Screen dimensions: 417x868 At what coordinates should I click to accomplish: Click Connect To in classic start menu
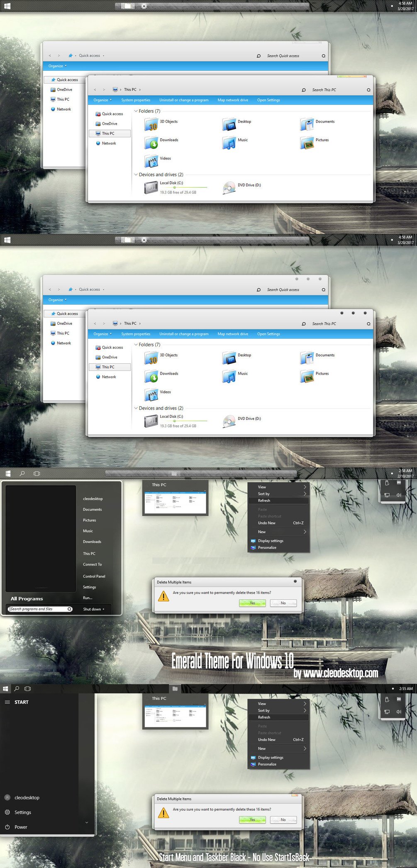coord(92,564)
